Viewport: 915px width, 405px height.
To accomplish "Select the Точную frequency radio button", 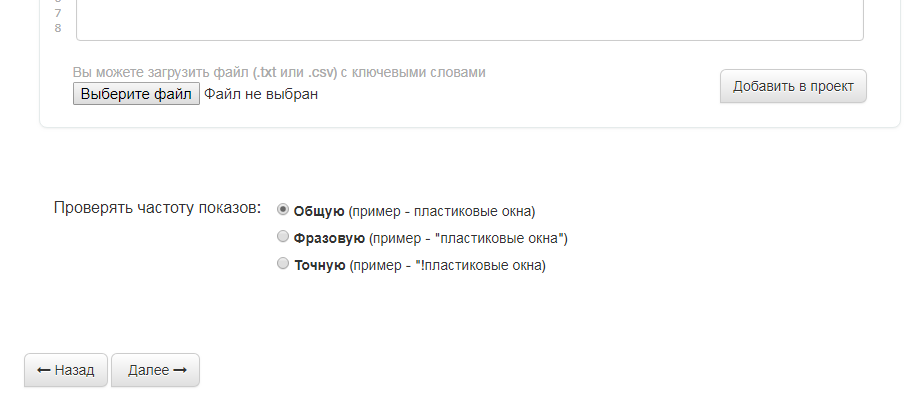I will [x=283, y=264].
